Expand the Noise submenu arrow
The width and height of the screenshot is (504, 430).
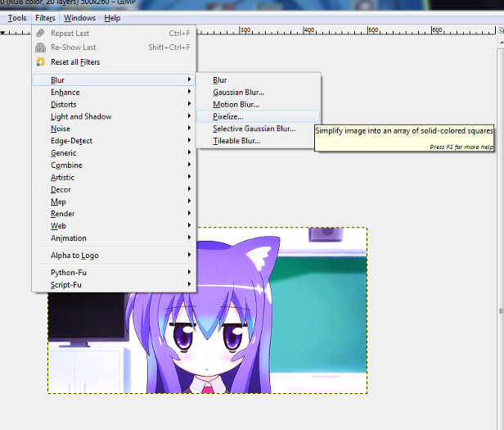(189, 128)
